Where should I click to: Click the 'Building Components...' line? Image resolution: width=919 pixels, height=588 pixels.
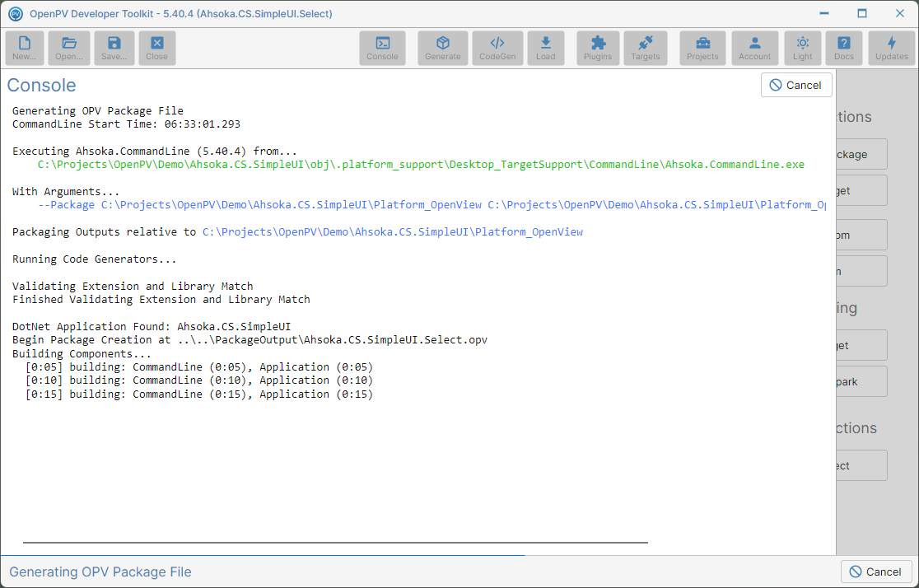click(x=82, y=354)
